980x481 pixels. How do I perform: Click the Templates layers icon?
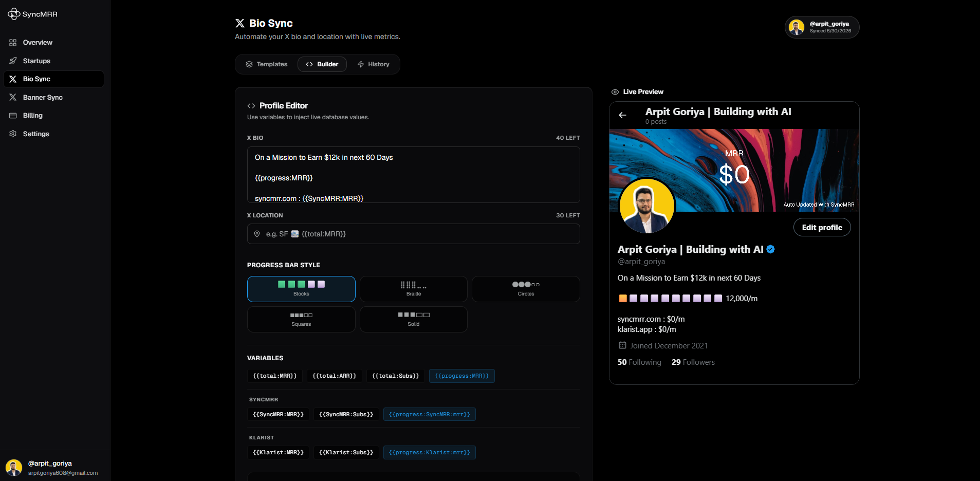click(x=249, y=64)
